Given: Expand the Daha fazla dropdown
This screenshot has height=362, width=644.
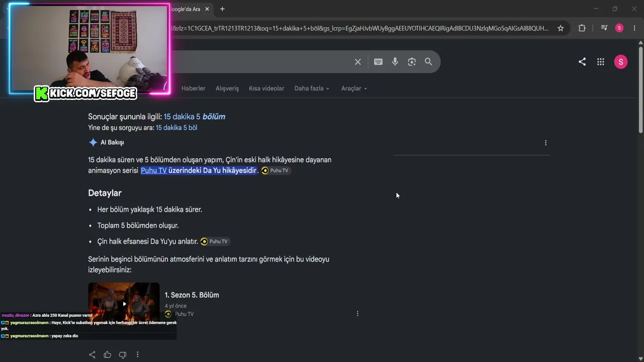Looking at the screenshot, I should point(312,88).
